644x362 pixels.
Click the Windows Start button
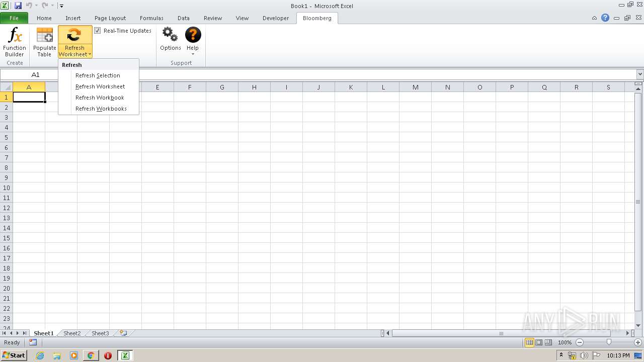click(x=14, y=355)
